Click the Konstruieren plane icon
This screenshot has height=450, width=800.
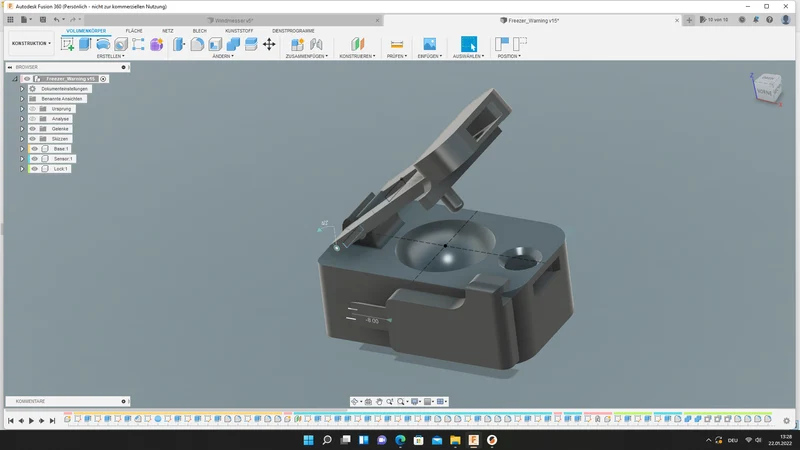(358, 44)
